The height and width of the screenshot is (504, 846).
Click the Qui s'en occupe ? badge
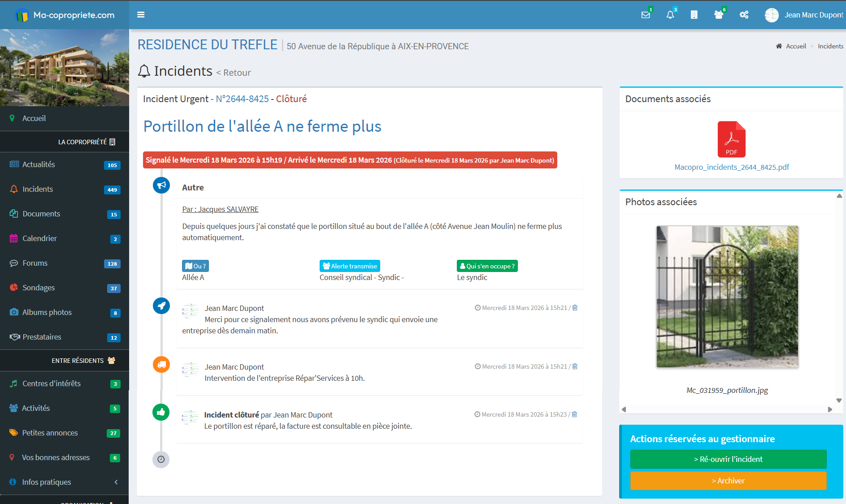[487, 266]
